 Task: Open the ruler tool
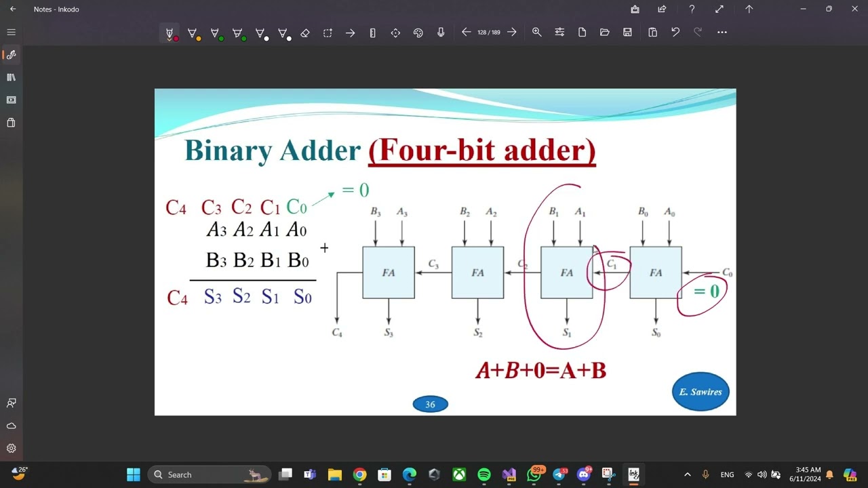[372, 33]
